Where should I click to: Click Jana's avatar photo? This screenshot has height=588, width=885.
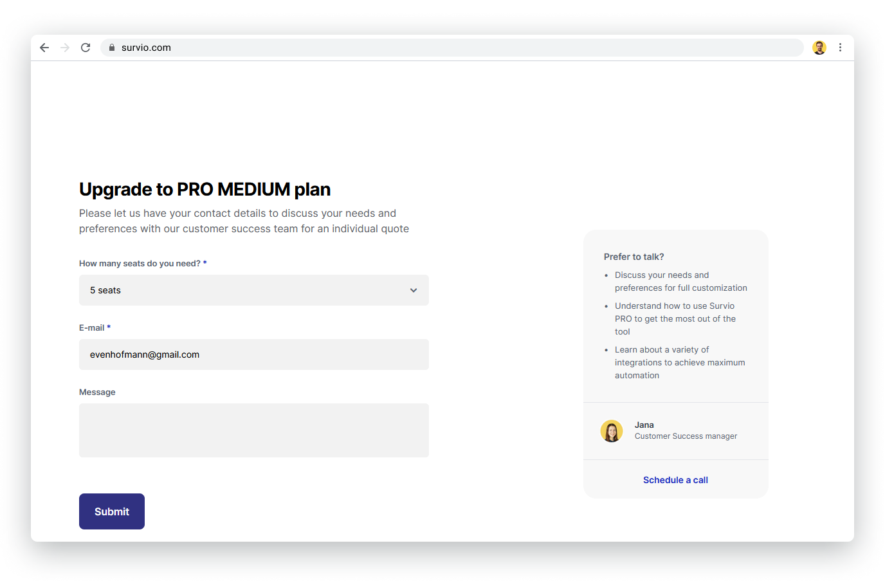coord(612,431)
